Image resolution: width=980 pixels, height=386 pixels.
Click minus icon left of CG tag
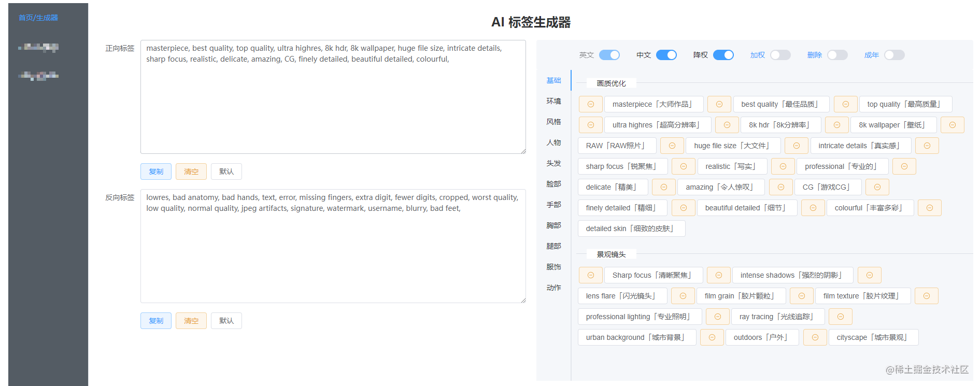781,187
